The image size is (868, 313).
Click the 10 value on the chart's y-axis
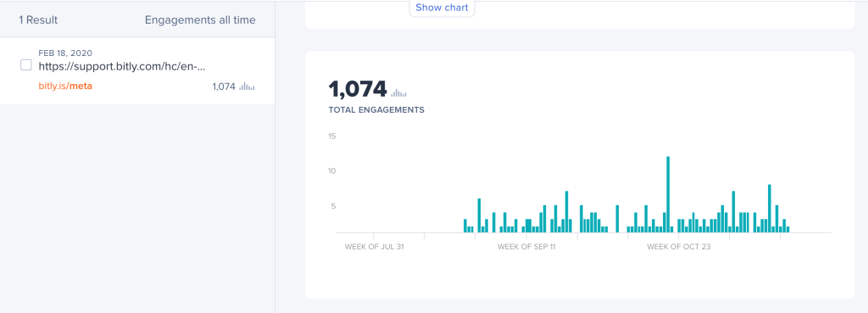(x=332, y=171)
